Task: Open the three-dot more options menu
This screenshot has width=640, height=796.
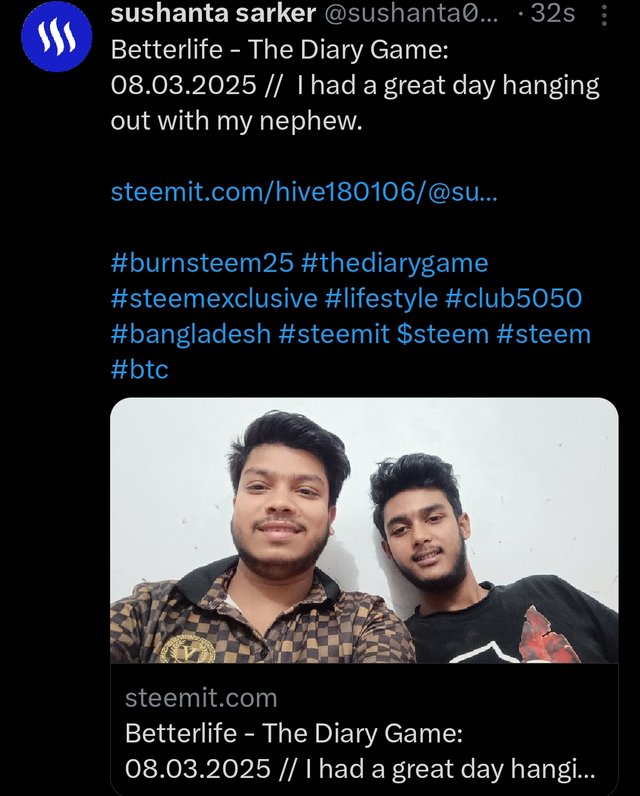Action: click(602, 16)
